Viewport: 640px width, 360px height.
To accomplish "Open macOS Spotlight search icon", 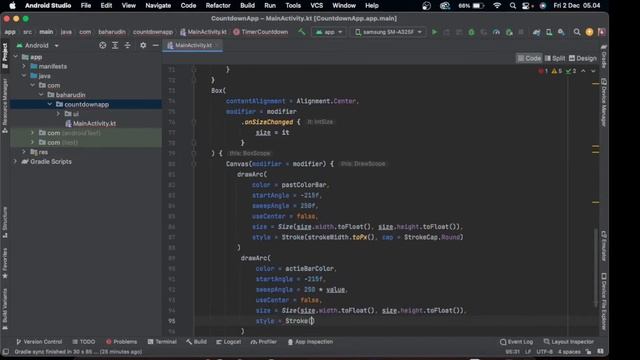I will tap(513, 6).
